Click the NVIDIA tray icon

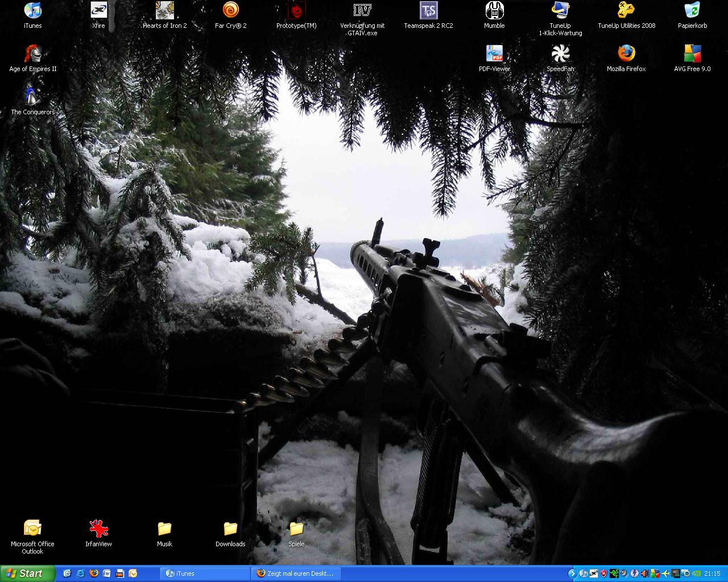pos(696,573)
